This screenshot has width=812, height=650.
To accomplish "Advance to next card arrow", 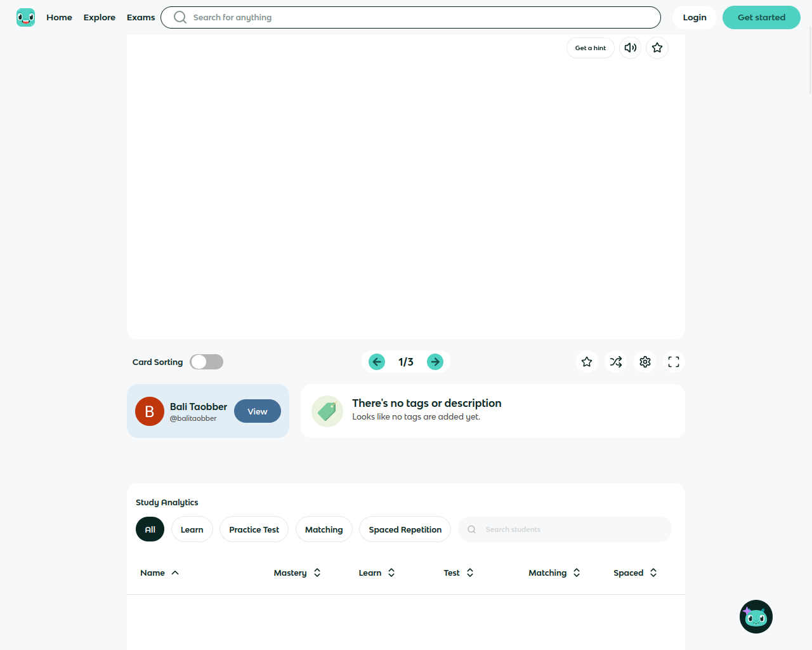I will [x=435, y=362].
